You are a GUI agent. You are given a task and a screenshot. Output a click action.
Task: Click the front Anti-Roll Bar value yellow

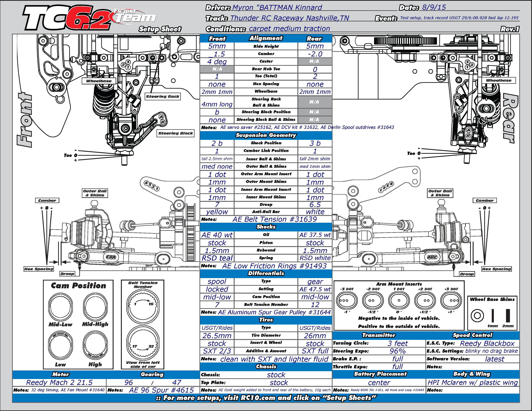(x=217, y=212)
